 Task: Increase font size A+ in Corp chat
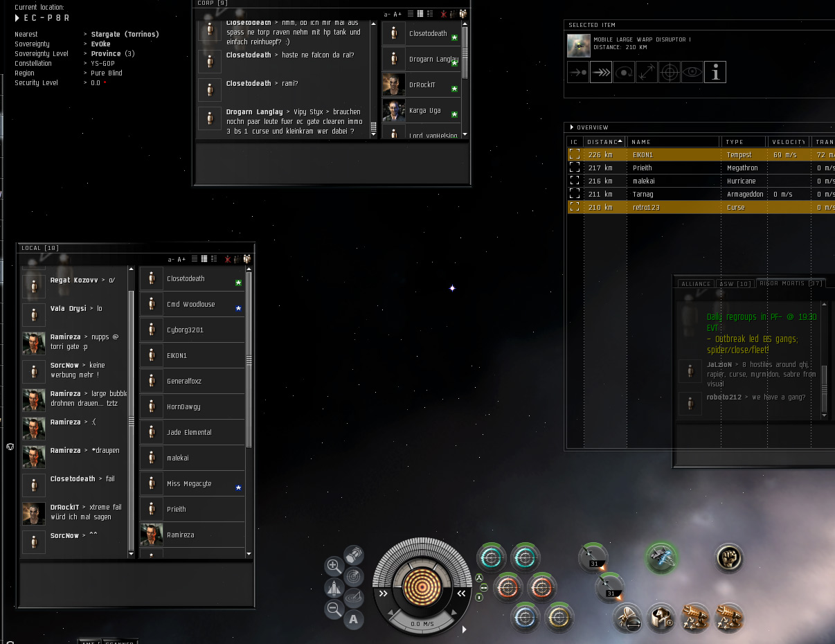(397, 14)
